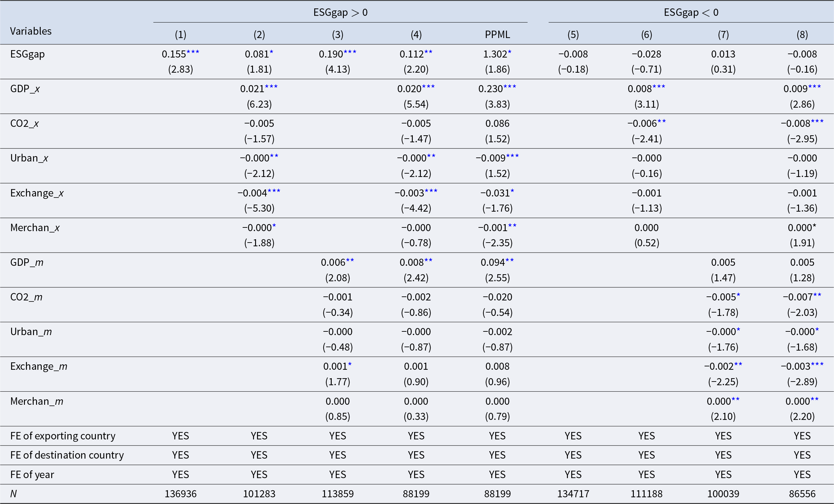Select the Exchange_m row label
834x504 pixels.
[x=39, y=366]
